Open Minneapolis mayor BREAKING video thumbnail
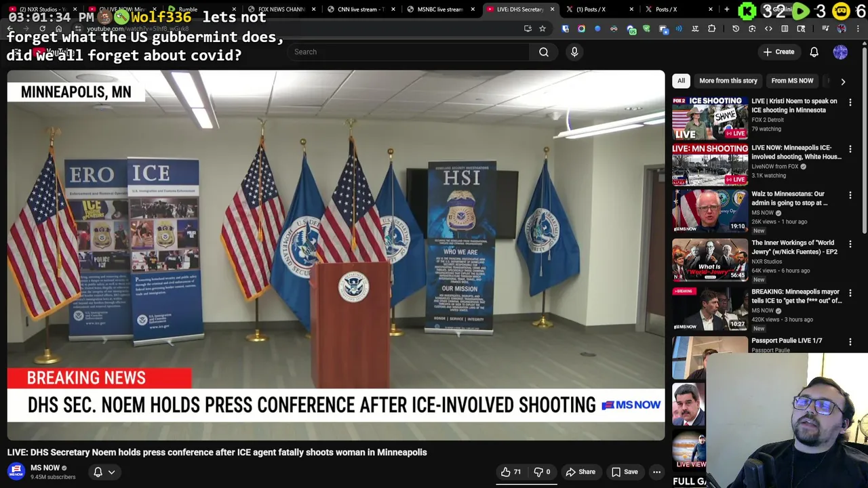The image size is (868, 488). pyautogui.click(x=710, y=308)
